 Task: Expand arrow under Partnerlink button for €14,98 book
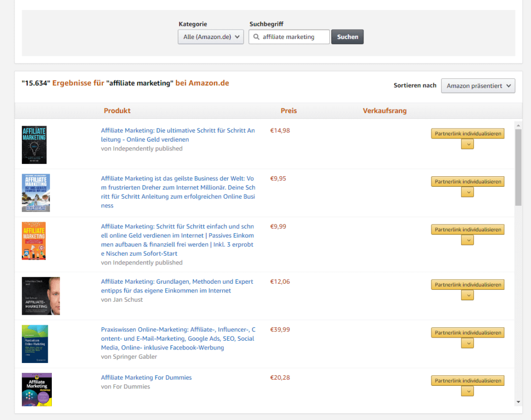pos(468,145)
